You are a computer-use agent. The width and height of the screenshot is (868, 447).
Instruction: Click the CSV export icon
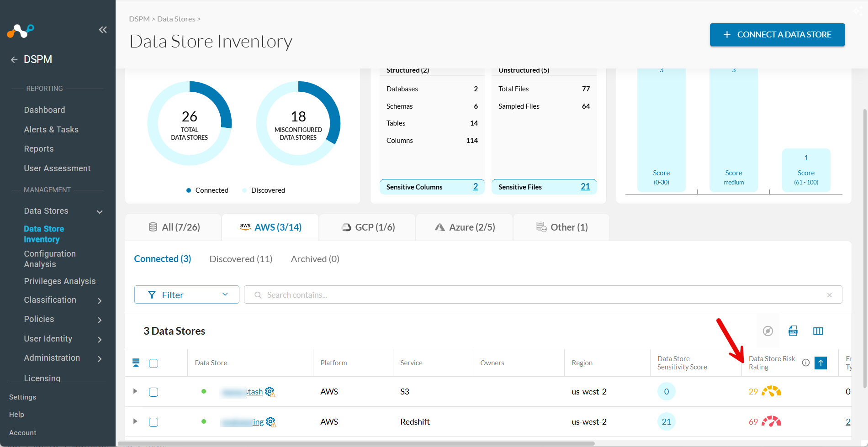pos(793,331)
